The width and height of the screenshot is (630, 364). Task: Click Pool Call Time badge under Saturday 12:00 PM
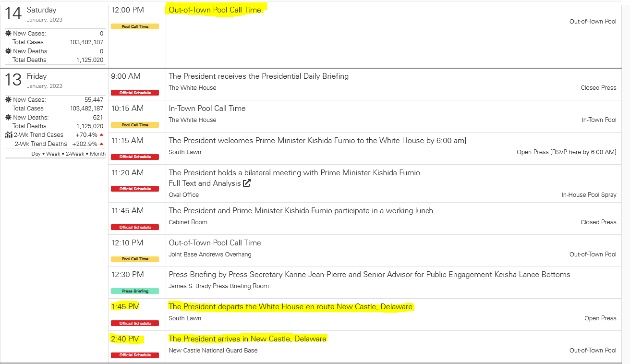coord(135,26)
